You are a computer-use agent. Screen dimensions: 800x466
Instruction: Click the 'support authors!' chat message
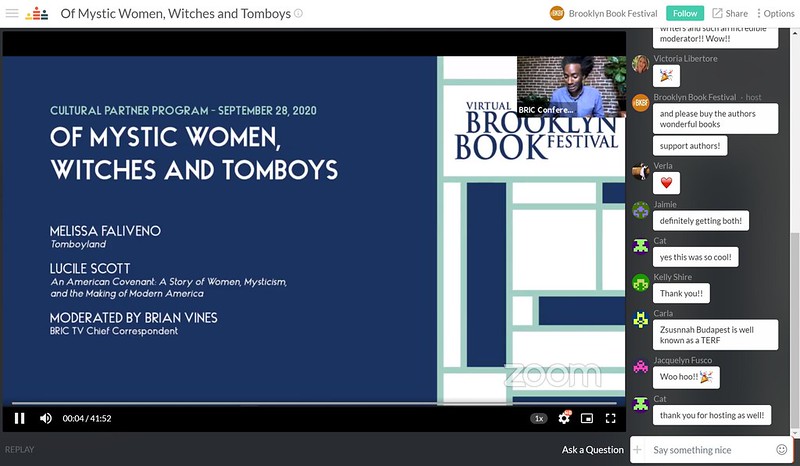(x=690, y=146)
